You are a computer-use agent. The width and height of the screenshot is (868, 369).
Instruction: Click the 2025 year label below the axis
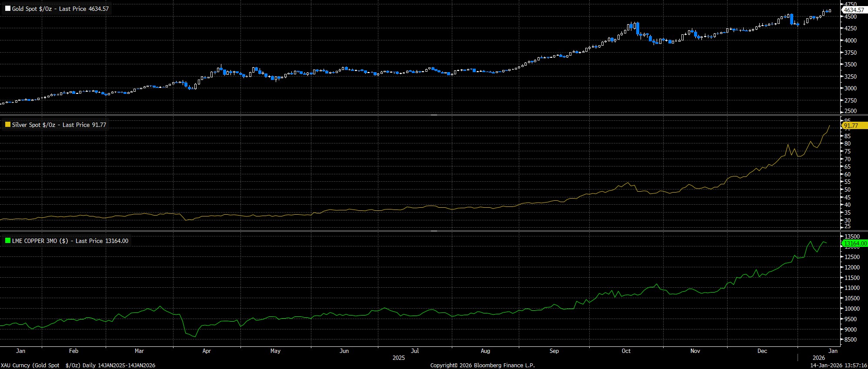click(398, 358)
